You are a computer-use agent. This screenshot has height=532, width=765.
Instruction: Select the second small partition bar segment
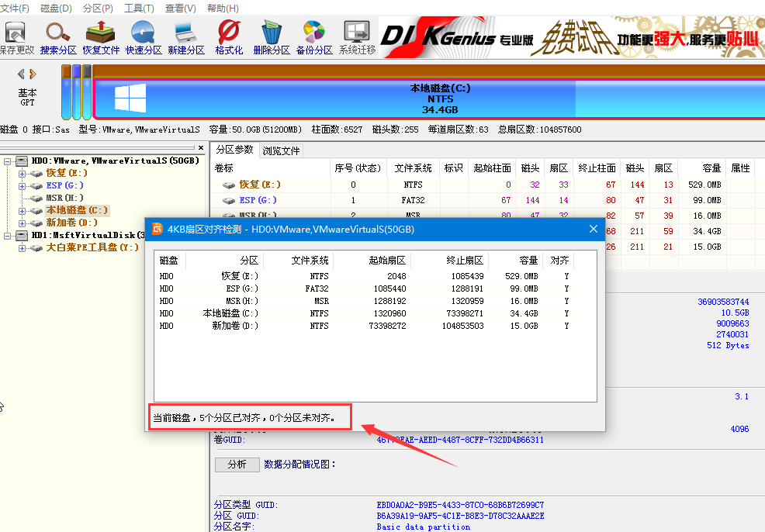click(x=77, y=92)
